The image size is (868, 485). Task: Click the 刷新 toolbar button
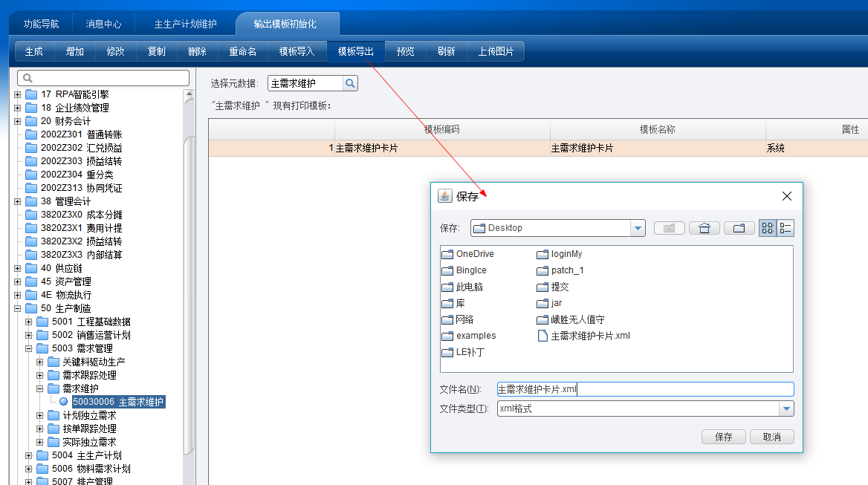point(446,51)
